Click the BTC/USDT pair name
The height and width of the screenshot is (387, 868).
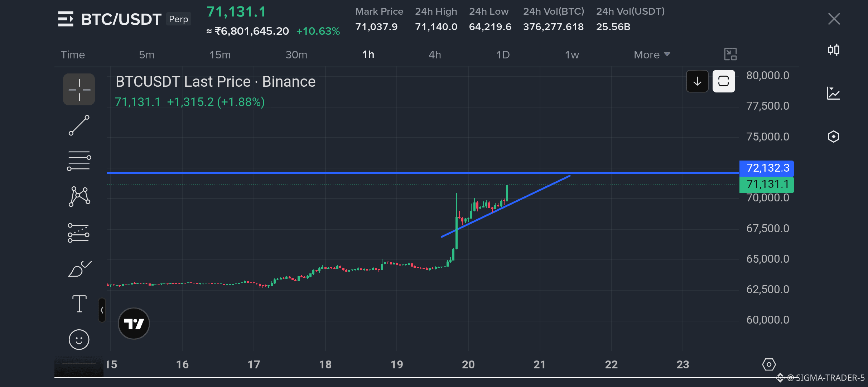pos(121,19)
